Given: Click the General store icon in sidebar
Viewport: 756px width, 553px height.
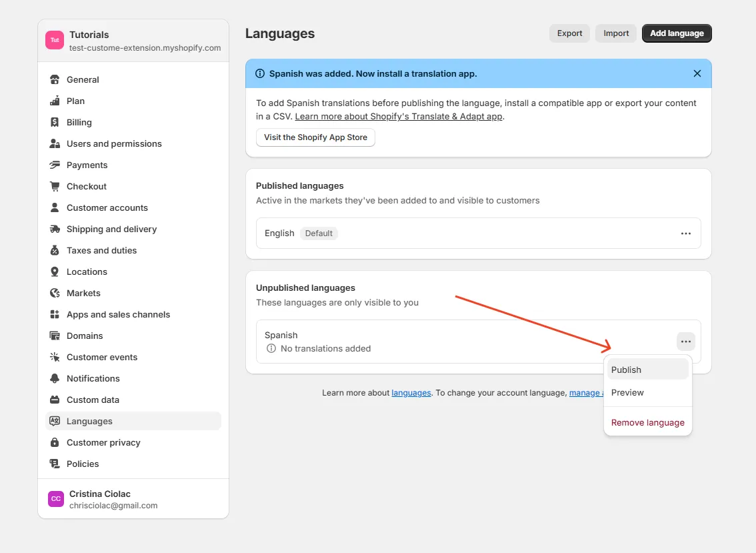Looking at the screenshot, I should coord(55,79).
